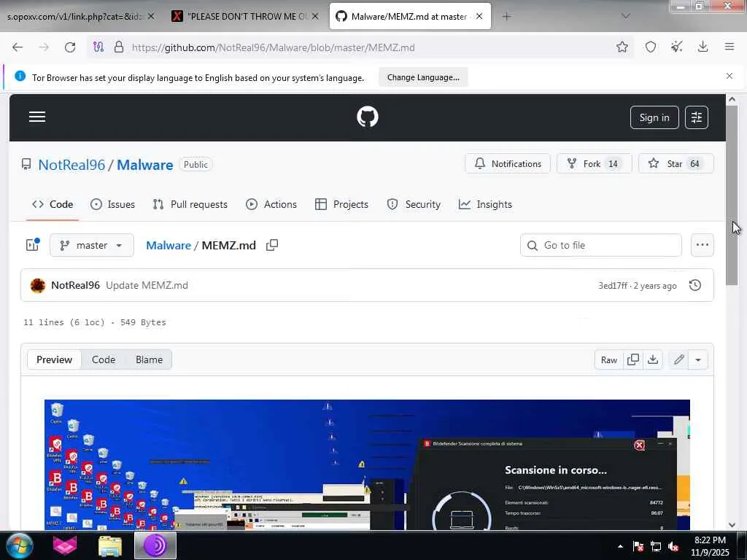Dismiss the language notification bar
747x560 pixels.
pos(729,76)
